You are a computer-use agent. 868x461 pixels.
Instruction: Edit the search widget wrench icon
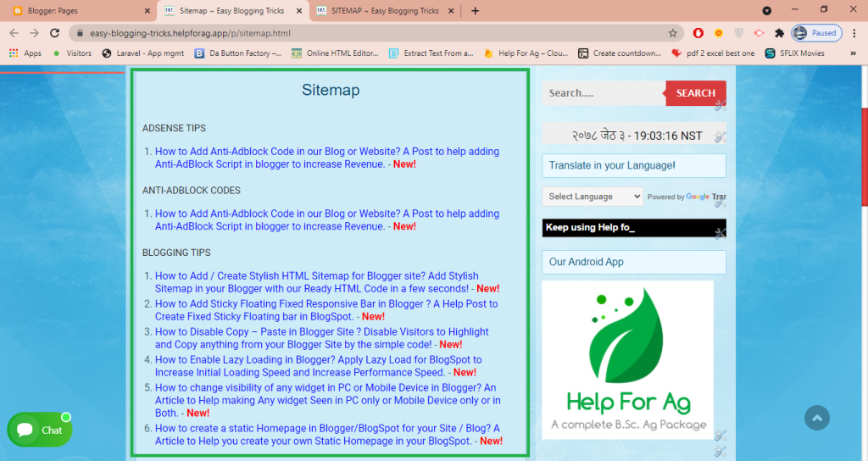[721, 105]
